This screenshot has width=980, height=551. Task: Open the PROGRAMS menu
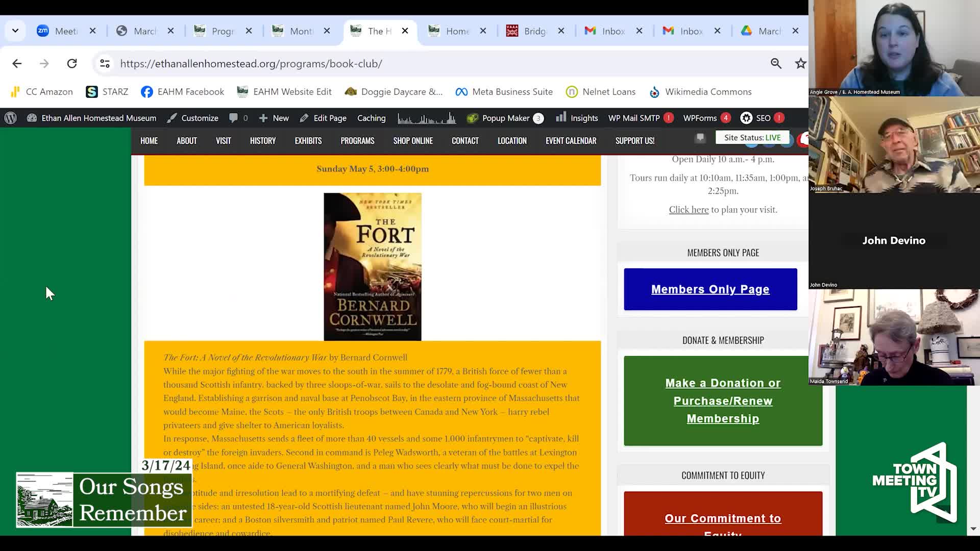coord(357,141)
